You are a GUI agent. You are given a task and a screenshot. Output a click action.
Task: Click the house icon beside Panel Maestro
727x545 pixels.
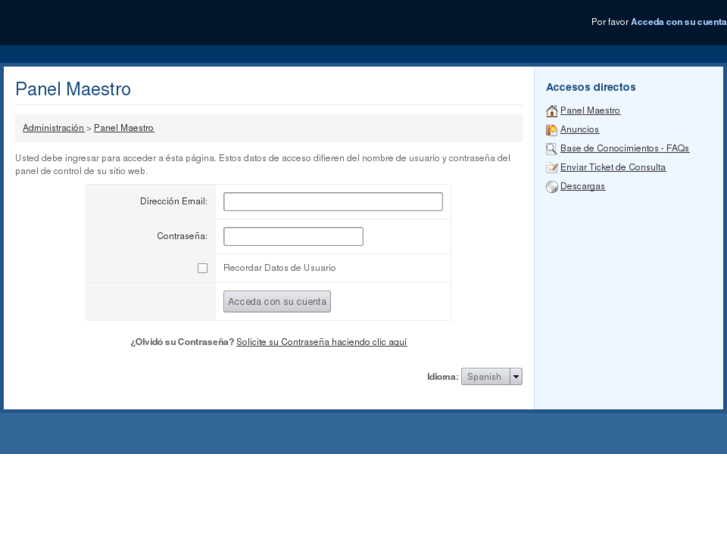tap(551, 111)
